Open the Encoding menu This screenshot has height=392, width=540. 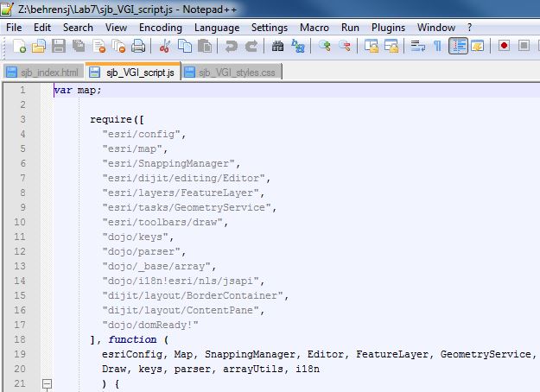coord(161,28)
